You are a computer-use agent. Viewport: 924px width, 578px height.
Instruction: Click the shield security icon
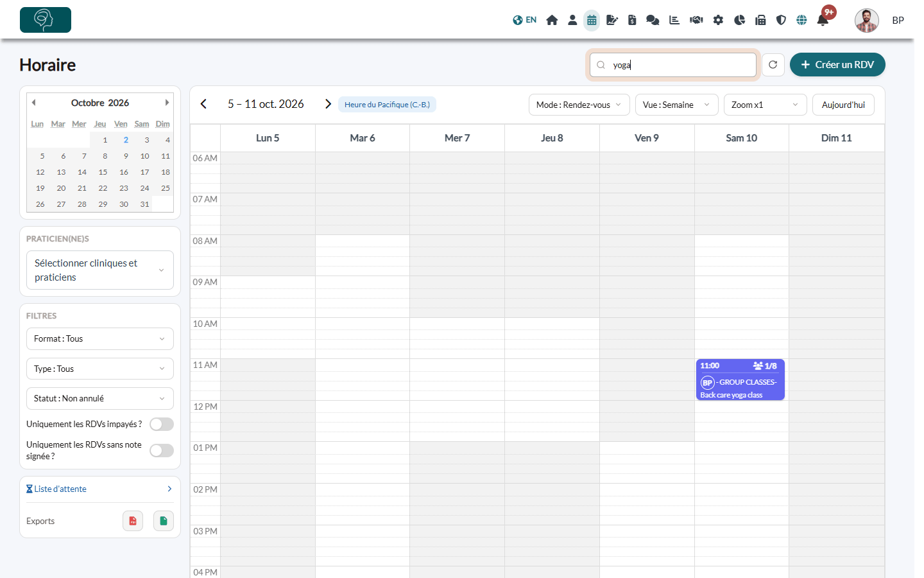(x=781, y=20)
